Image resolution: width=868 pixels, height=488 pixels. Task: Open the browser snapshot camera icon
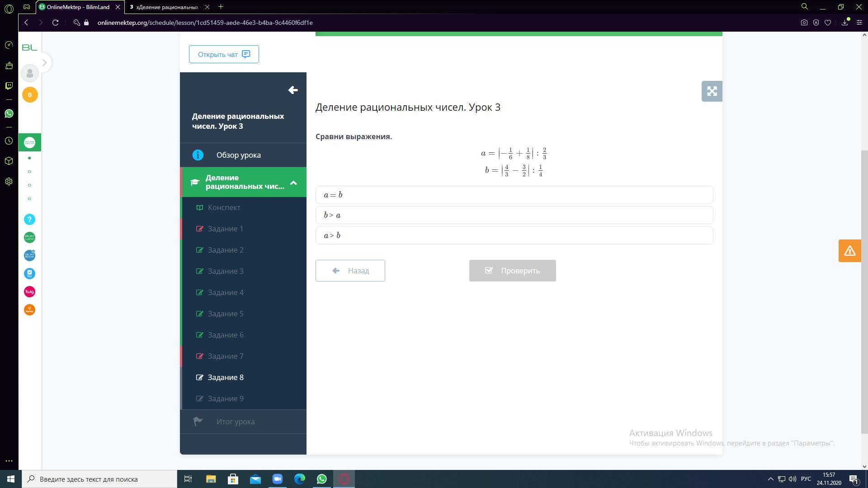pyautogui.click(x=804, y=23)
